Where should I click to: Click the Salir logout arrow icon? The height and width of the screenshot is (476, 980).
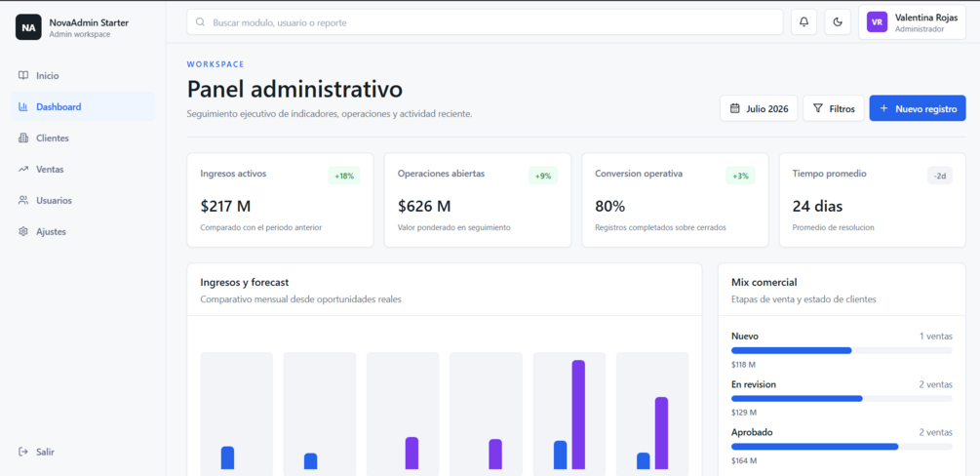pos(23,452)
